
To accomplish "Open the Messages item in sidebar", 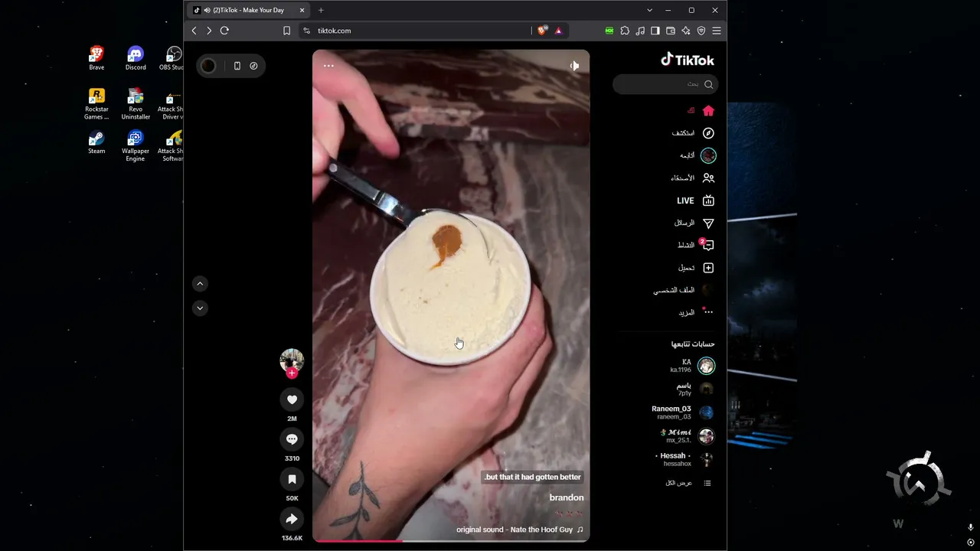I will click(694, 223).
